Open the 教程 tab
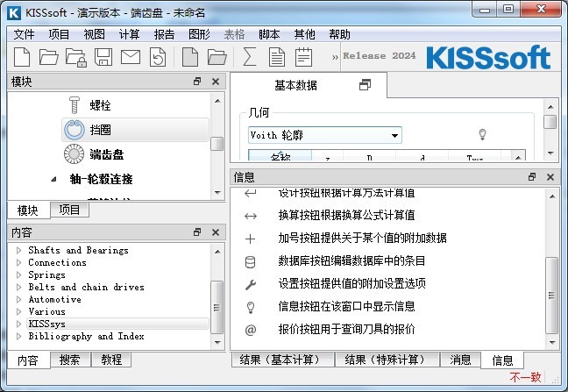The height and width of the screenshot is (392, 568). (x=111, y=360)
